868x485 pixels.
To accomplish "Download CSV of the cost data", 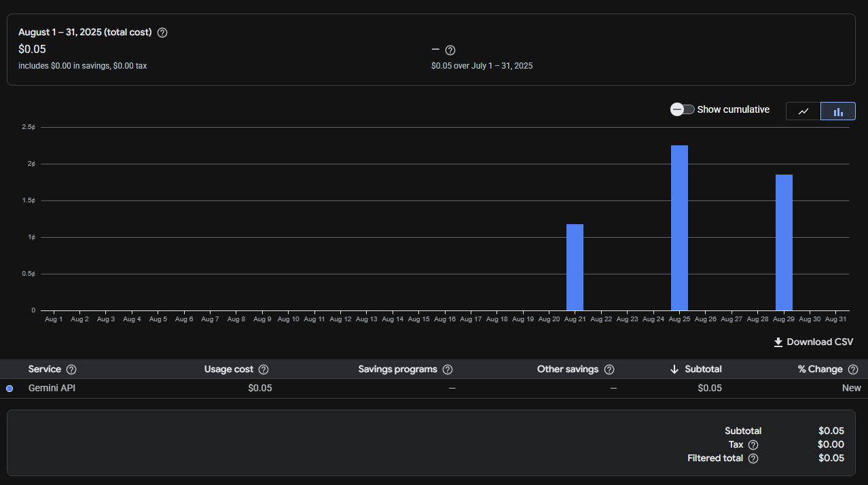I will point(814,342).
